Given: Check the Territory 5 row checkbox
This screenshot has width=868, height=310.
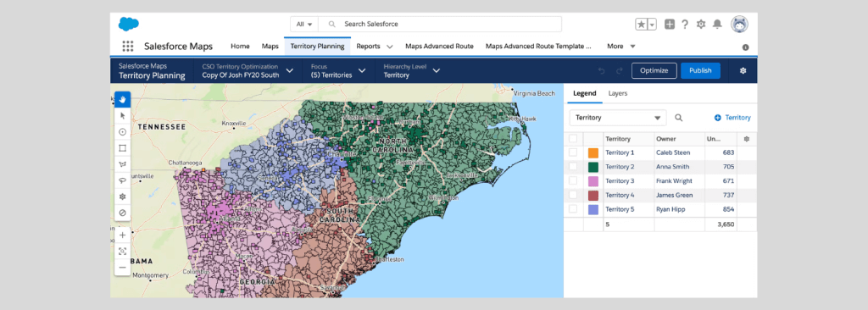Looking at the screenshot, I should [x=573, y=209].
